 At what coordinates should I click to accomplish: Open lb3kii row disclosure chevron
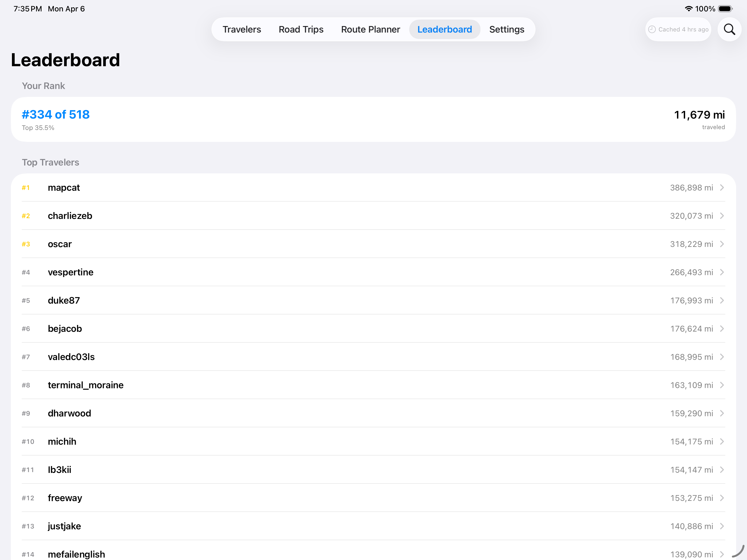tap(722, 470)
